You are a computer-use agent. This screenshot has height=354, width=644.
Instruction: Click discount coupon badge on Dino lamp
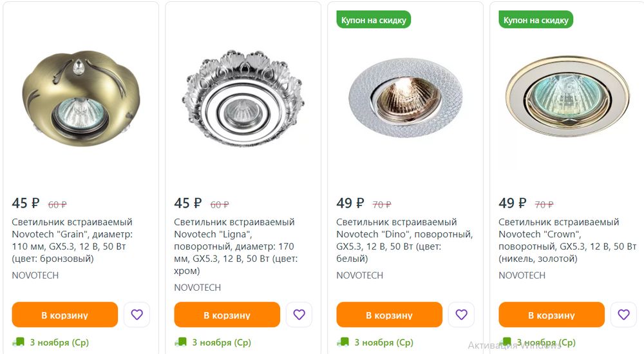374,20
